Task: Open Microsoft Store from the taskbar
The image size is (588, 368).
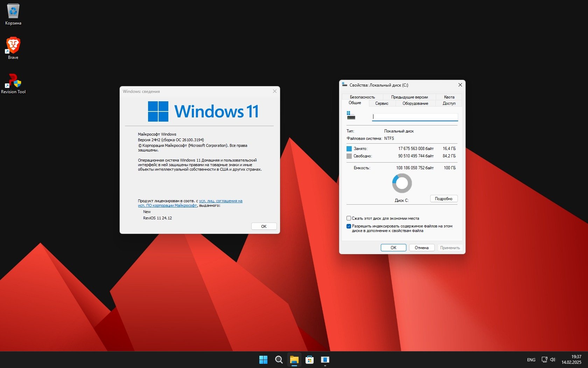Action: click(x=309, y=360)
